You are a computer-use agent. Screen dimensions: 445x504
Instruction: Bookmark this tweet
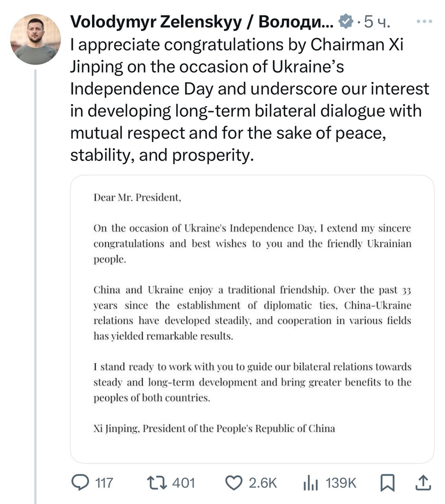coord(387,483)
